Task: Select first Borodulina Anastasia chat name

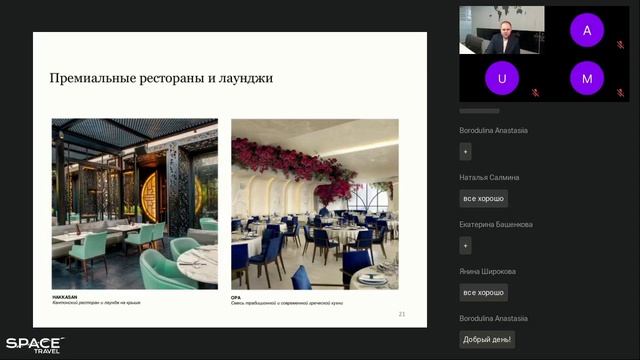Action: coord(493,131)
